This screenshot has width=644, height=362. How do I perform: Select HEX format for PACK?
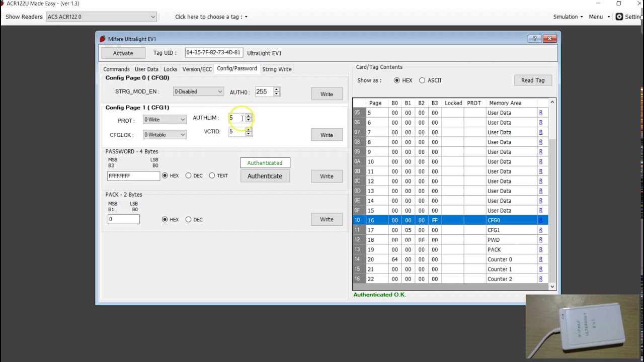165,219
